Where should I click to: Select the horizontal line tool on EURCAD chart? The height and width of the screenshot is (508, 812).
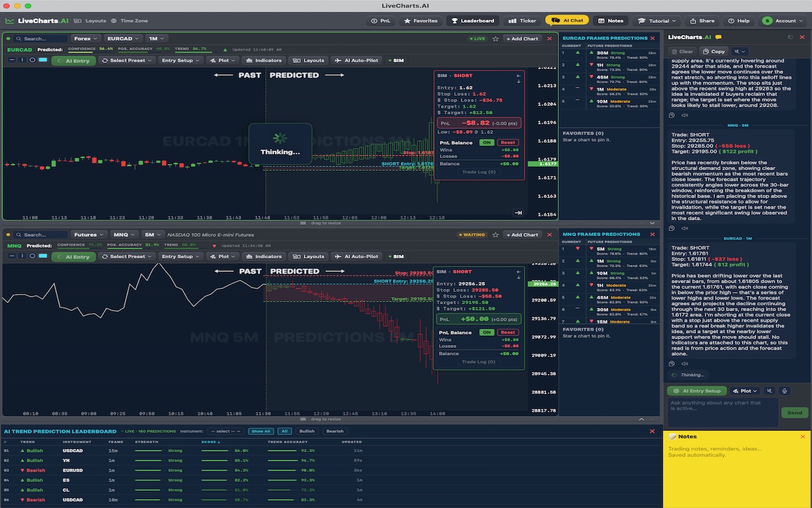tap(12, 60)
